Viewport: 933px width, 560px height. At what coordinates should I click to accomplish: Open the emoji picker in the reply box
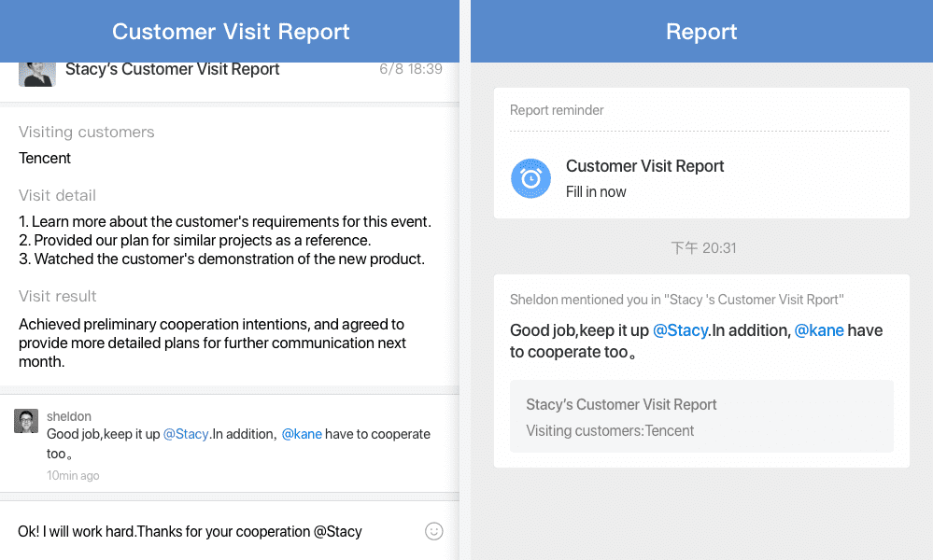[433, 531]
